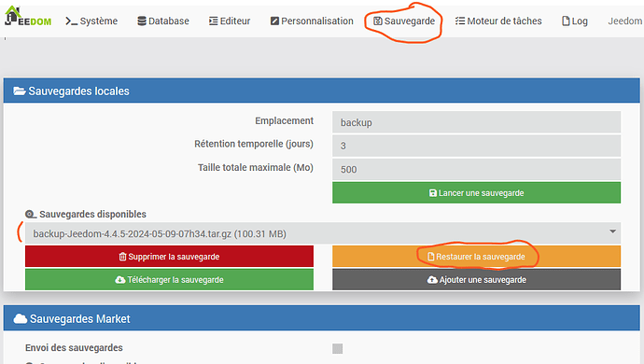The image size is (644, 364).
Task: Open the Log menu
Action: pyautogui.click(x=575, y=21)
